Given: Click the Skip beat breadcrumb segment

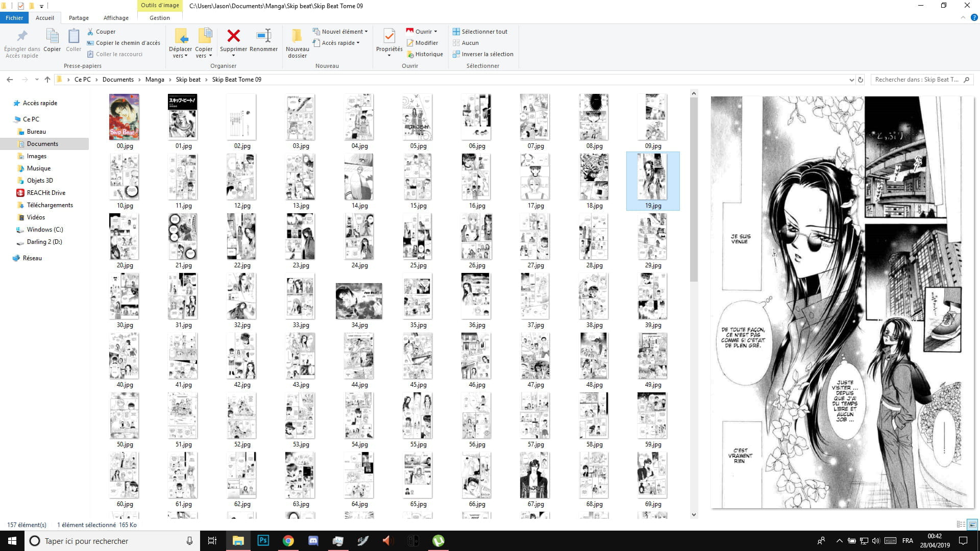Looking at the screenshot, I should (x=188, y=80).
